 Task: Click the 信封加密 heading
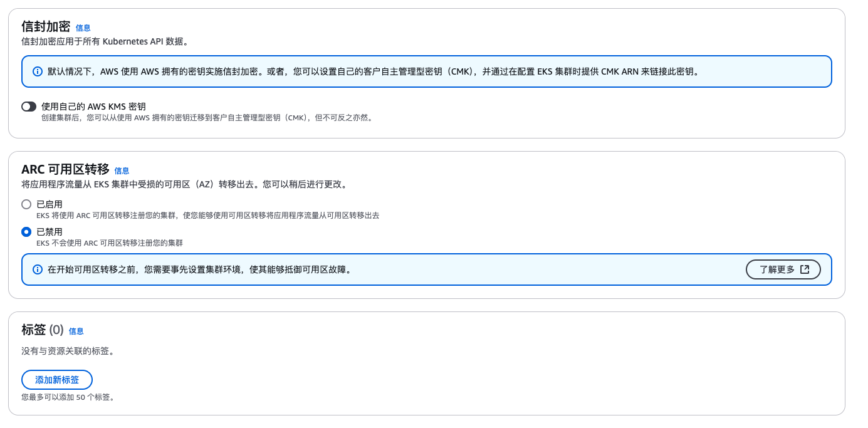[46, 27]
